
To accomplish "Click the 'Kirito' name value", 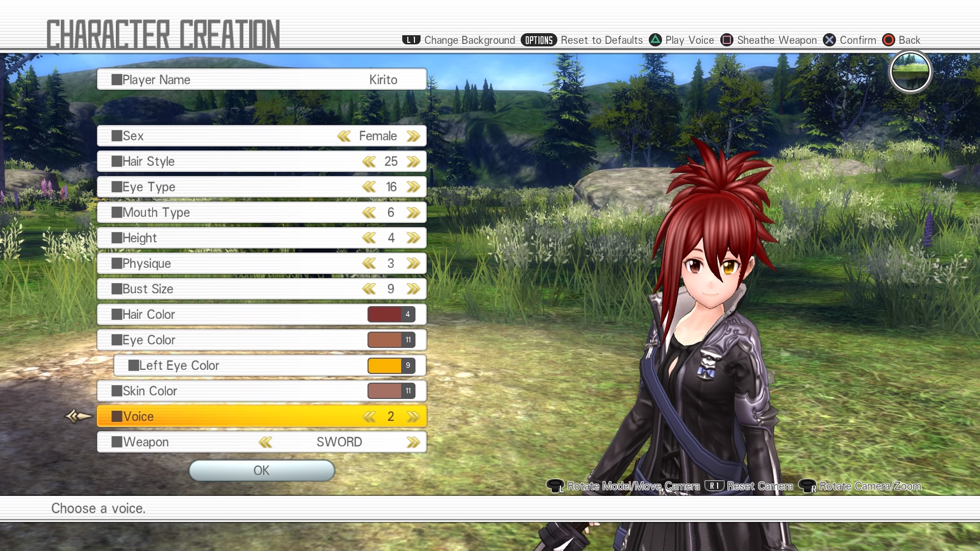I will coord(383,80).
